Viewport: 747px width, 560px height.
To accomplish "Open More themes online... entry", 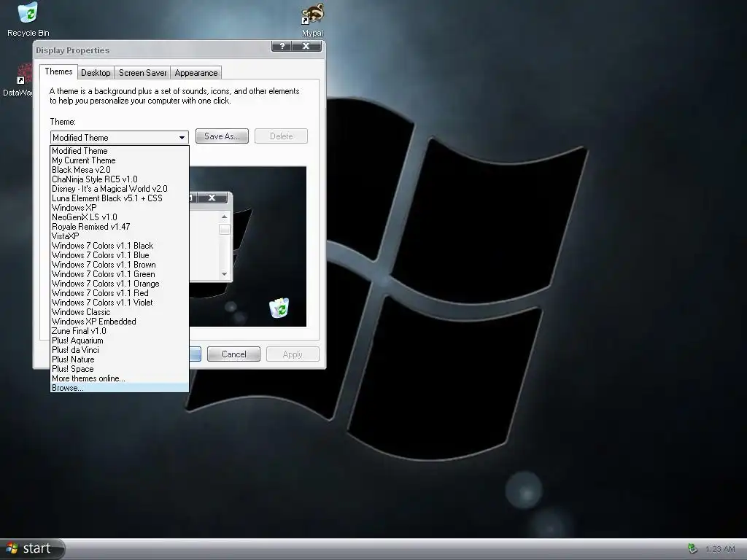I will tap(120, 378).
